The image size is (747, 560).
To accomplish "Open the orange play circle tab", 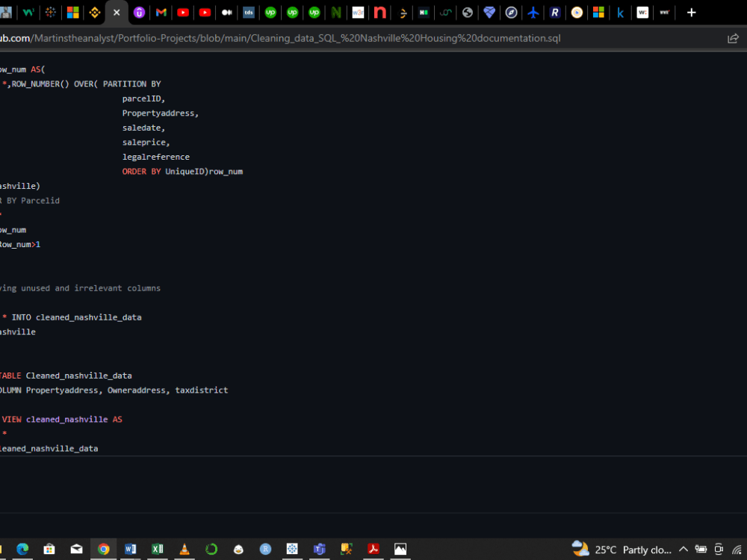I will click(x=577, y=13).
